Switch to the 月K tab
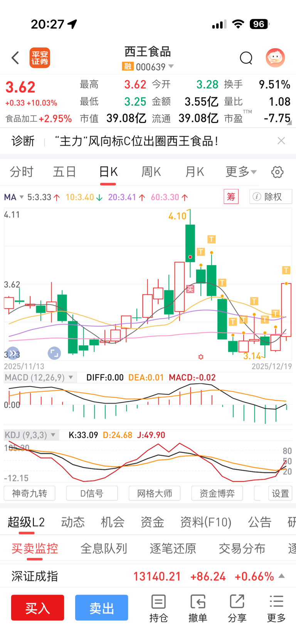 (x=195, y=172)
